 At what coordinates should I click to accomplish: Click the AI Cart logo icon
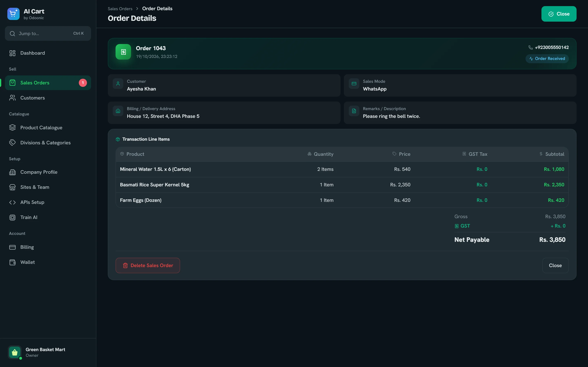tap(13, 14)
